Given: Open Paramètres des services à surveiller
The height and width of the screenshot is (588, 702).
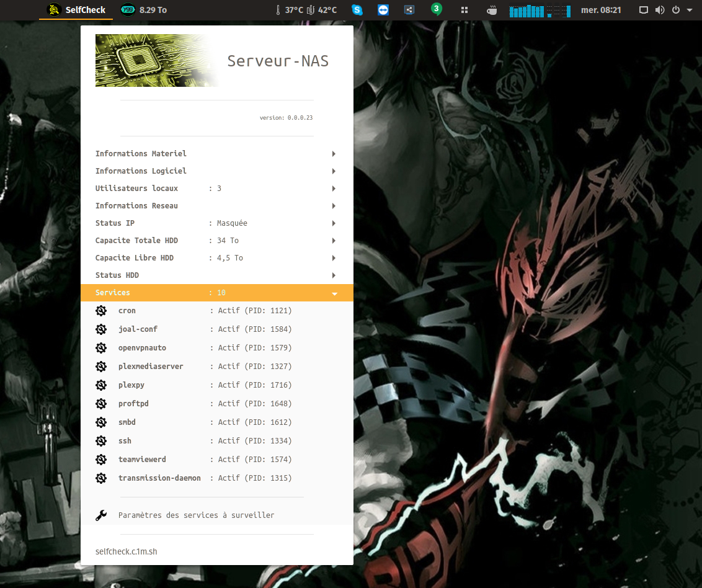Looking at the screenshot, I should 216,515.
